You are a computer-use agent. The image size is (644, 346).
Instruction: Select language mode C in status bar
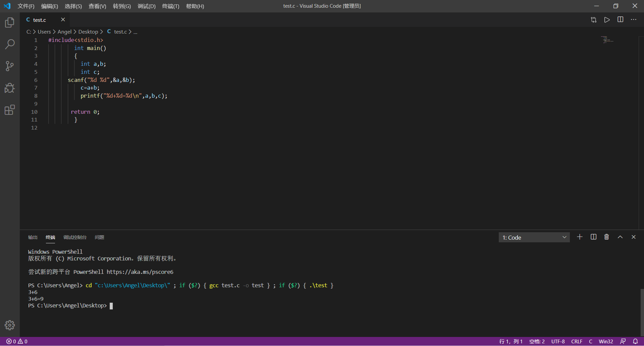coord(591,341)
